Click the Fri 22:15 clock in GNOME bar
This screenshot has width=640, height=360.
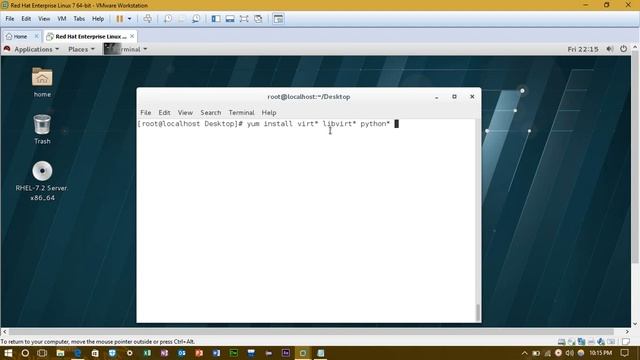click(583, 49)
